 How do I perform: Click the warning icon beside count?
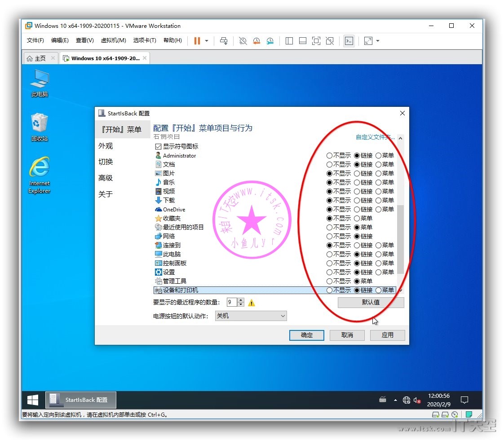[x=252, y=303]
